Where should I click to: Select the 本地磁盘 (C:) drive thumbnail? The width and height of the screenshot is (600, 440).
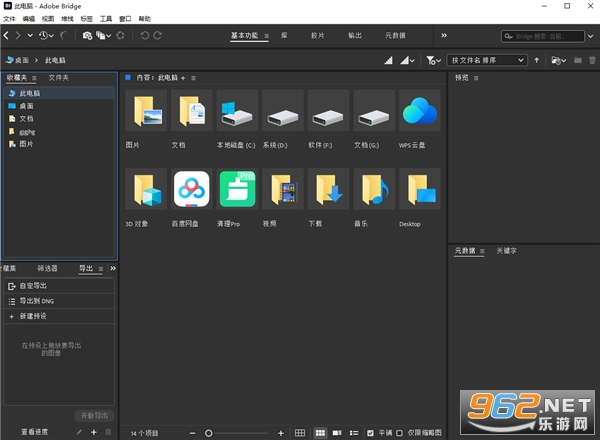click(237, 111)
